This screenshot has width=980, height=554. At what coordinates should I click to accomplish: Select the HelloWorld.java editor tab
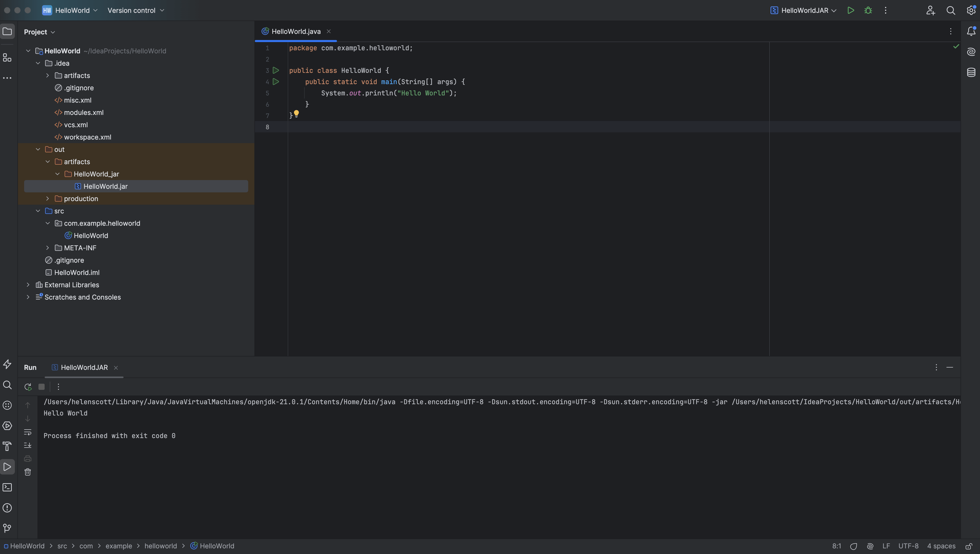(296, 32)
